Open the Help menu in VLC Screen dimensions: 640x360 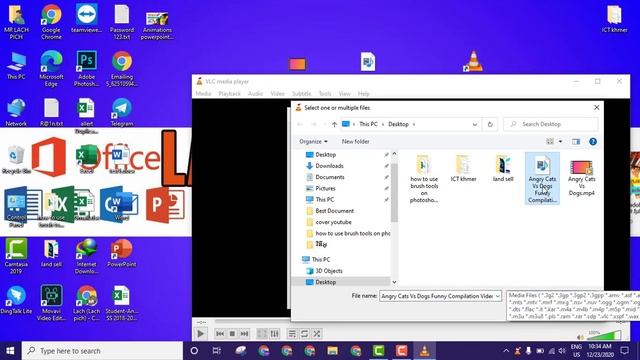coord(364,93)
